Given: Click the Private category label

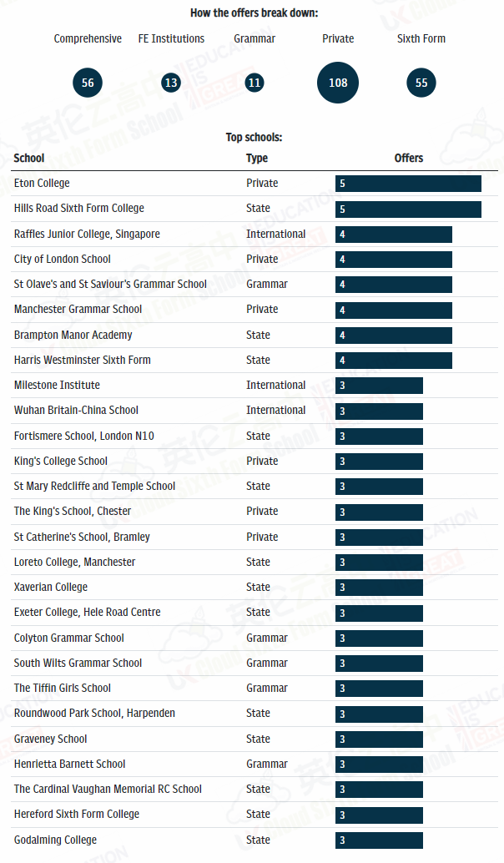Looking at the screenshot, I should pos(338,38).
